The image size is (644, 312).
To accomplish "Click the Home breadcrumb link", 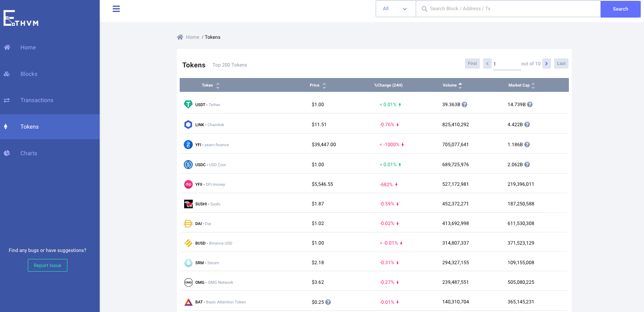I will point(193,37).
